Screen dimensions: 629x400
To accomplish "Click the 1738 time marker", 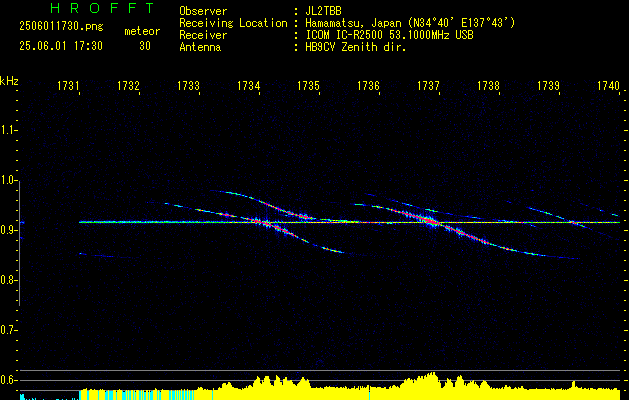I will point(488,86).
